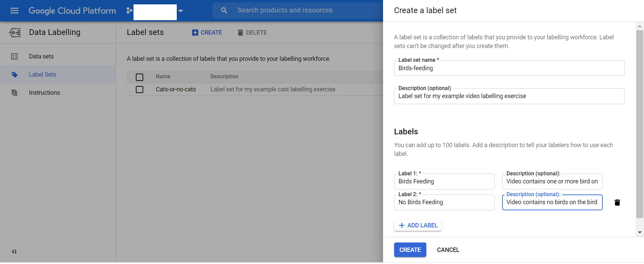Click the Data sets sidebar icon
This screenshot has width=644, height=264.
[14, 56]
